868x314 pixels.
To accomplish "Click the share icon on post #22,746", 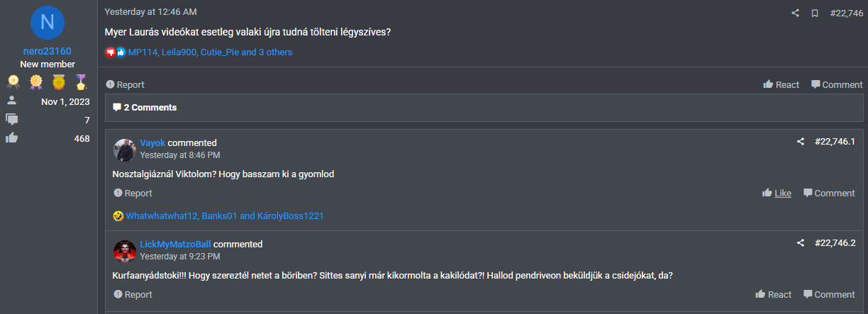I will tap(796, 13).
